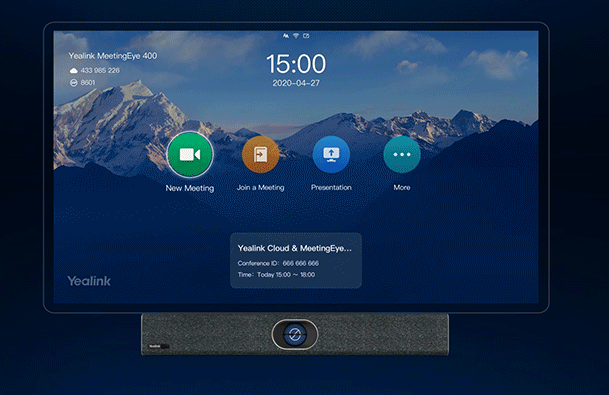Viewport: 609px width, 395px height.
Task: Open the orange Join a Meeting icon
Action: (x=260, y=155)
